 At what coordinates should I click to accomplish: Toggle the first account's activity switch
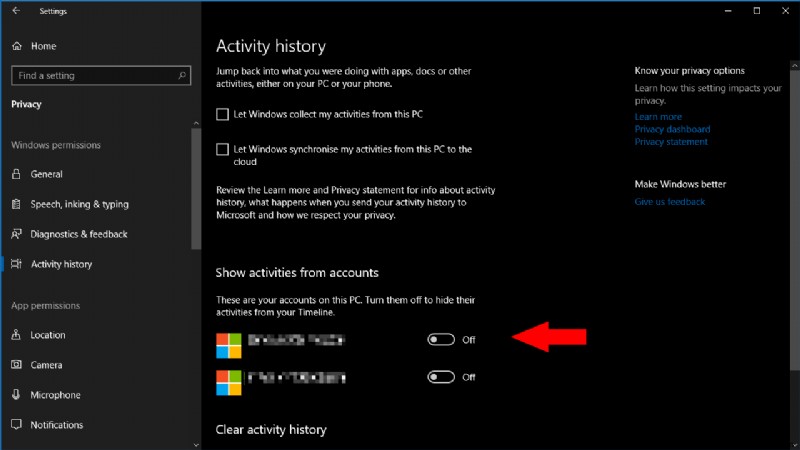tap(441, 339)
